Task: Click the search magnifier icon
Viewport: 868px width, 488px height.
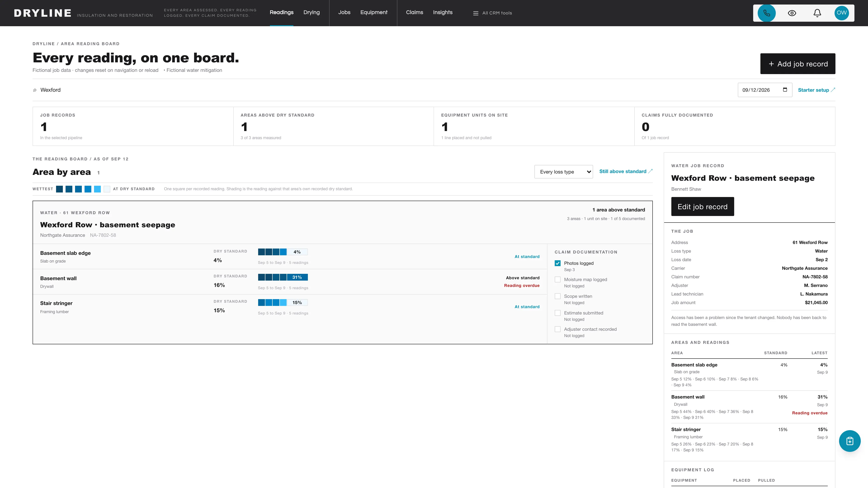Action: (x=35, y=90)
